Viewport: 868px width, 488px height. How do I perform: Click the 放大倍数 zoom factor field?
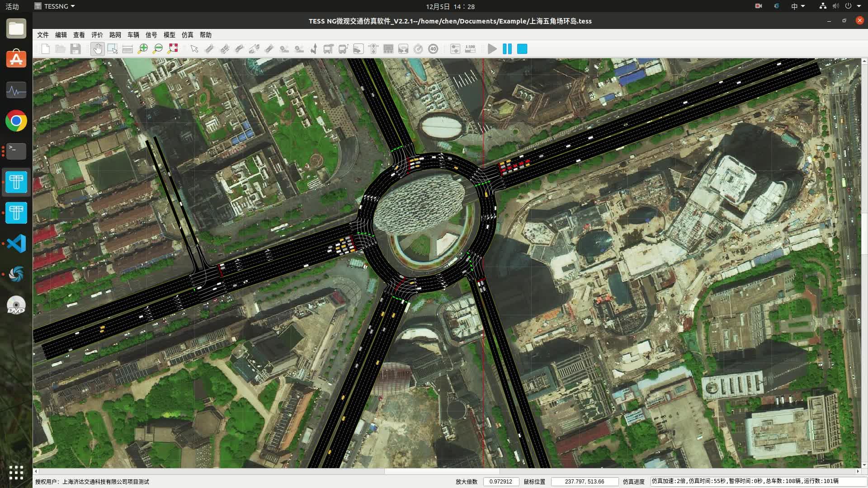500,481
